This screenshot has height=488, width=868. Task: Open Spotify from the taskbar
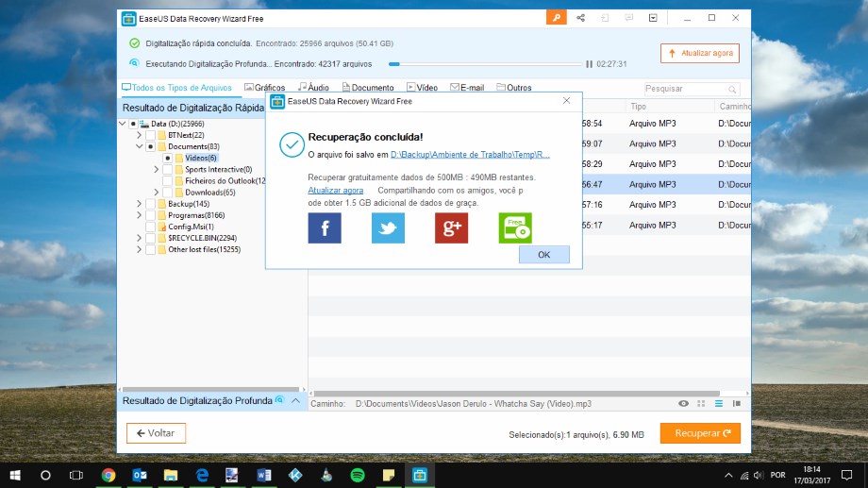point(357,475)
